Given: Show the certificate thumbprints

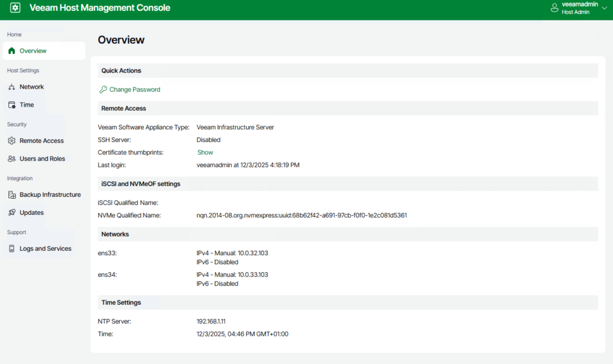Looking at the screenshot, I should [x=205, y=153].
